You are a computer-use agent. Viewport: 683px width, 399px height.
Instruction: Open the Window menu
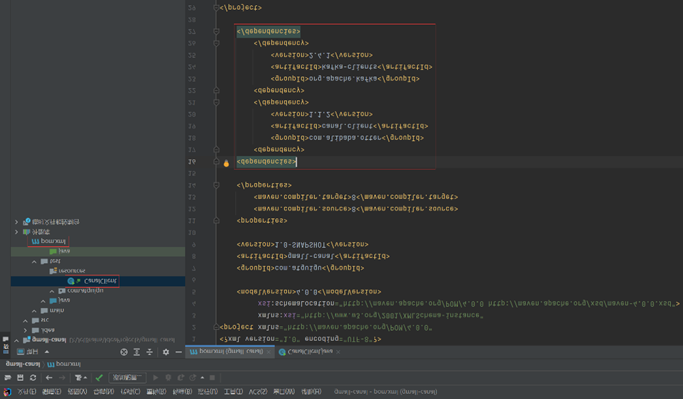(284, 392)
